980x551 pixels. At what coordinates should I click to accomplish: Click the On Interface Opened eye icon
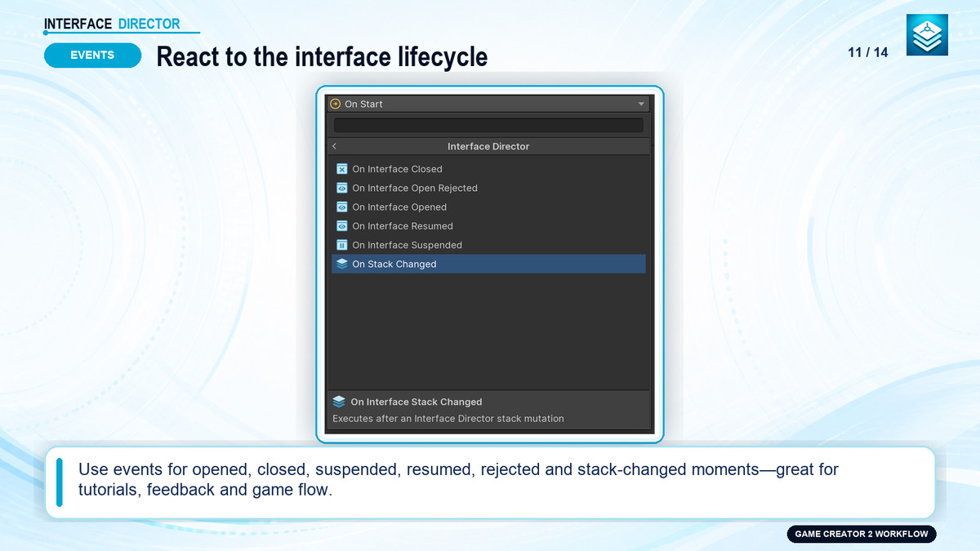click(342, 207)
